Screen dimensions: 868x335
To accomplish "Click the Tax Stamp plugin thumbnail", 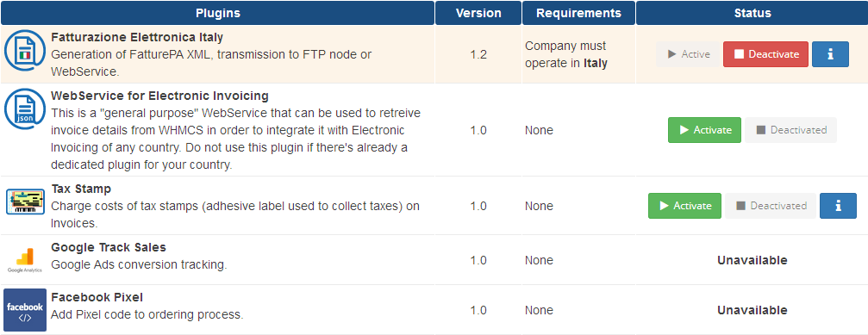I will 25,202.
